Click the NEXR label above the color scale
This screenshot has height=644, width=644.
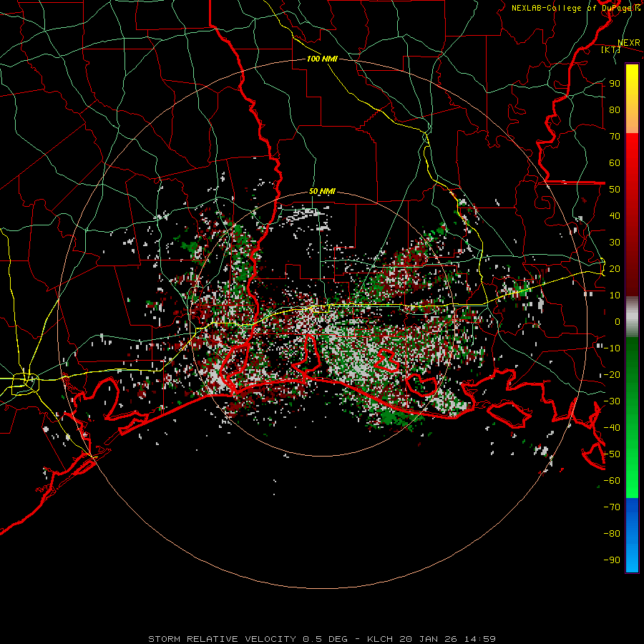pyautogui.click(x=629, y=43)
